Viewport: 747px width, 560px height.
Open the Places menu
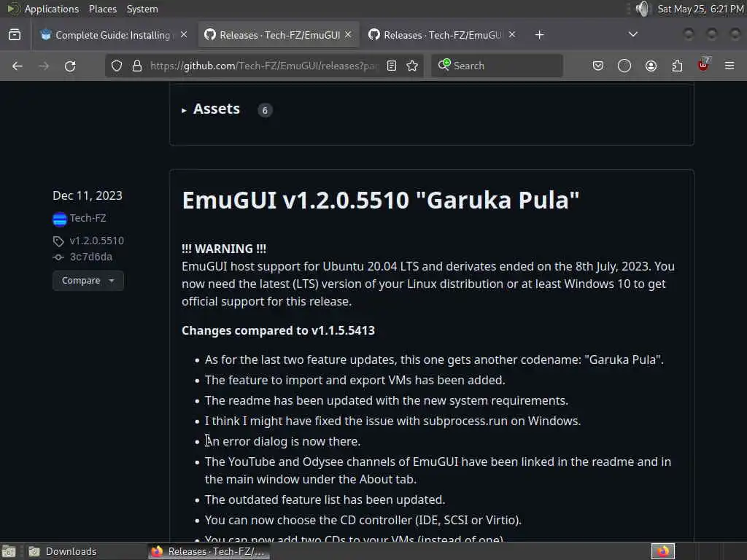pyautogui.click(x=103, y=9)
